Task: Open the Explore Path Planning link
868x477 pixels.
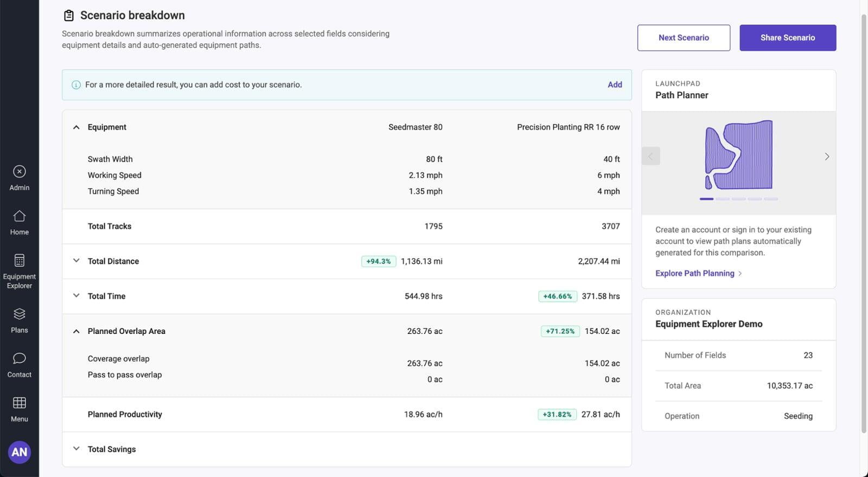Action: point(694,273)
